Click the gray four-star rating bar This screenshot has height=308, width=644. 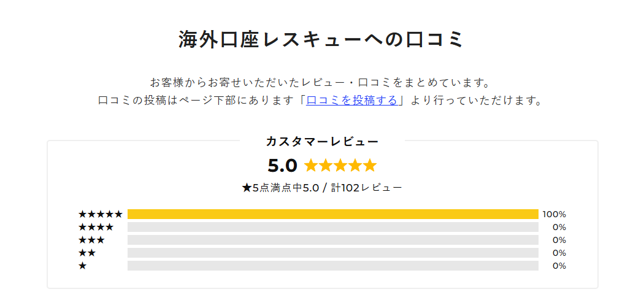coord(332,227)
